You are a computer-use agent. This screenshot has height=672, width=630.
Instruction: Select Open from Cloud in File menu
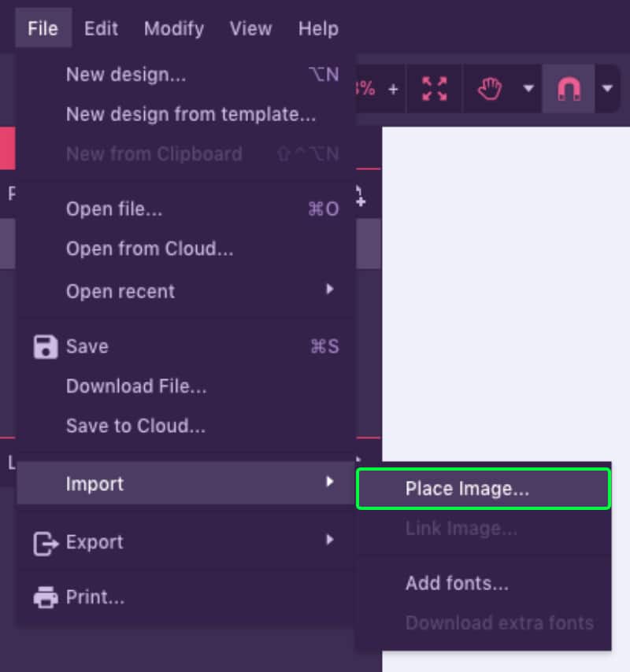point(150,249)
